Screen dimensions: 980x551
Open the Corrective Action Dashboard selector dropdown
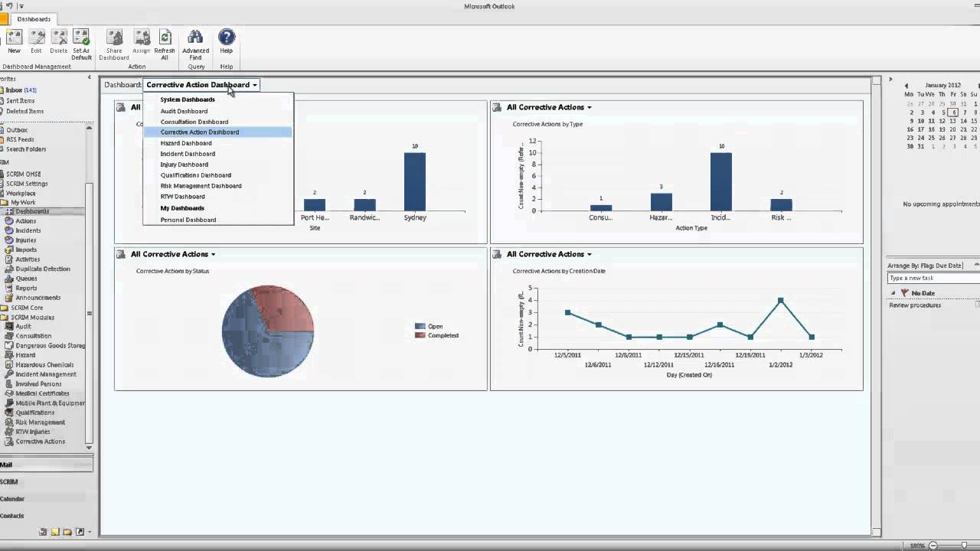coord(201,85)
